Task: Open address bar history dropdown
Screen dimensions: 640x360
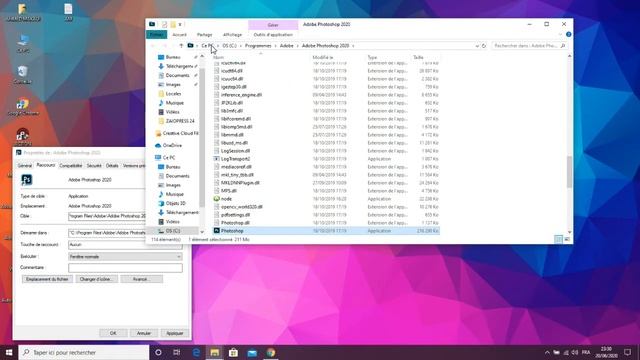Action: point(477,46)
